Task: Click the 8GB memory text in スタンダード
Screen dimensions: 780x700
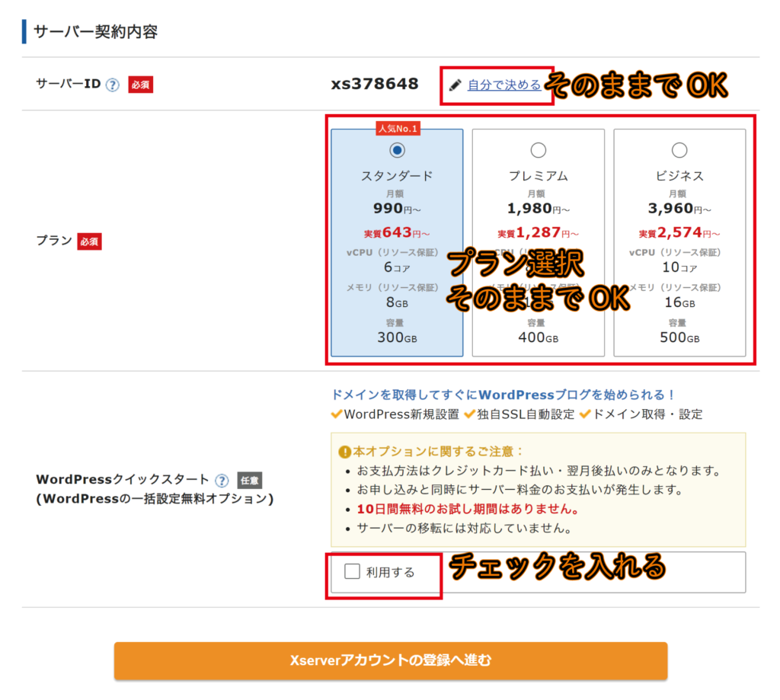Action: click(397, 302)
